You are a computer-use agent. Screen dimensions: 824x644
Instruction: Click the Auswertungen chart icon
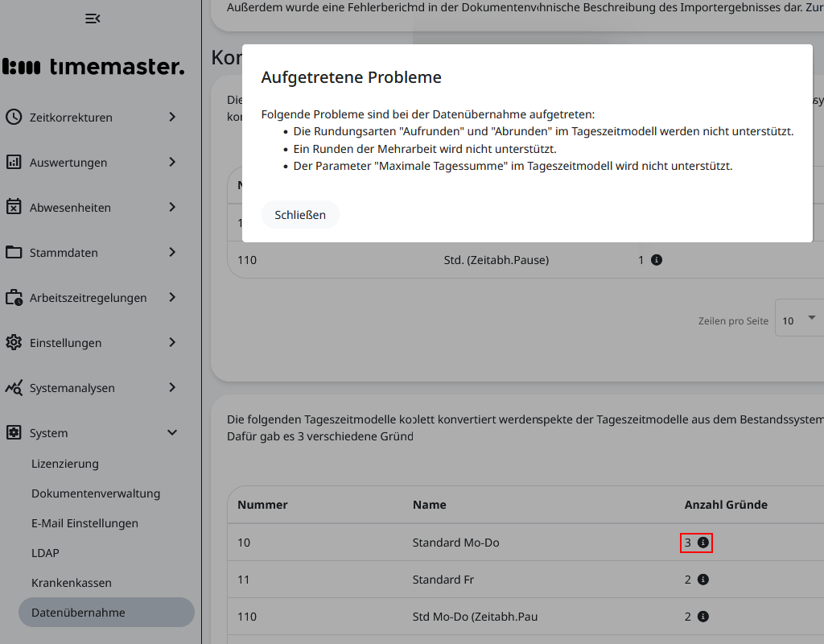pyautogui.click(x=14, y=162)
